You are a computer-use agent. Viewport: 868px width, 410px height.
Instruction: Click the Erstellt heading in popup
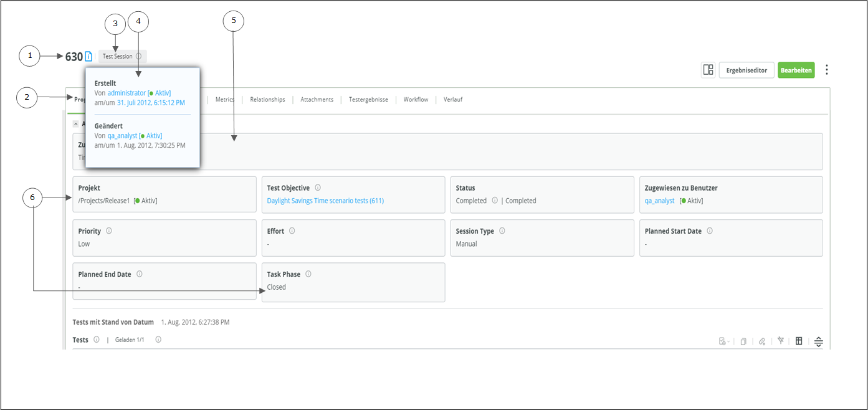pyautogui.click(x=105, y=83)
